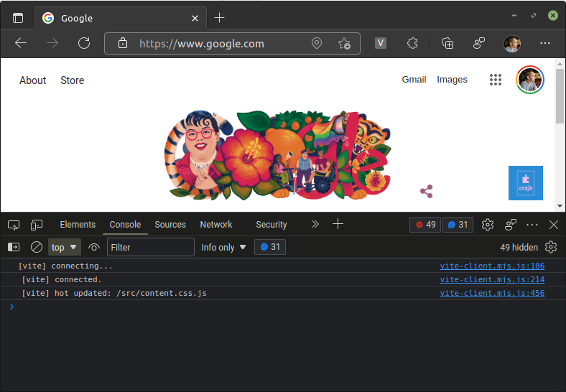Open the top context dropdown

pyautogui.click(x=64, y=247)
